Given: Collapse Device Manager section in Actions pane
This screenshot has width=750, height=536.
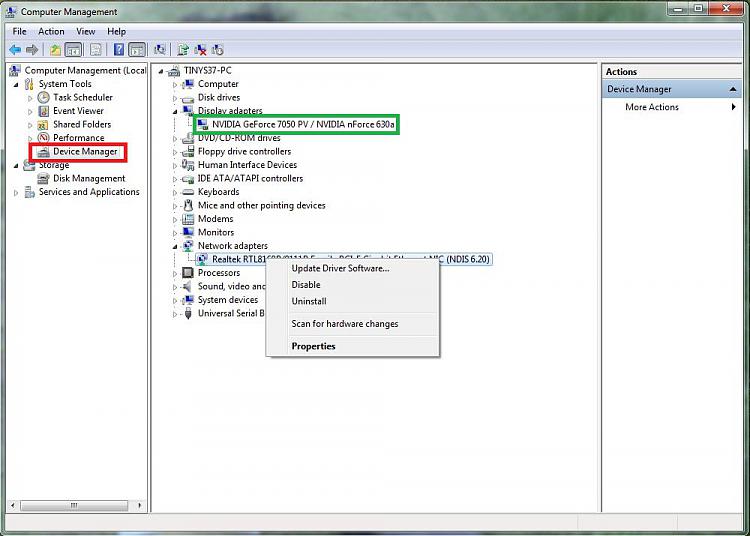Looking at the screenshot, I should 733,89.
